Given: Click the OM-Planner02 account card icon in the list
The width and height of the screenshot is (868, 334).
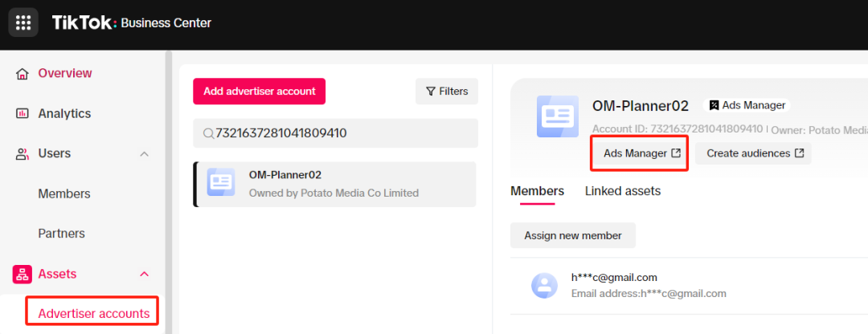Looking at the screenshot, I should [221, 182].
